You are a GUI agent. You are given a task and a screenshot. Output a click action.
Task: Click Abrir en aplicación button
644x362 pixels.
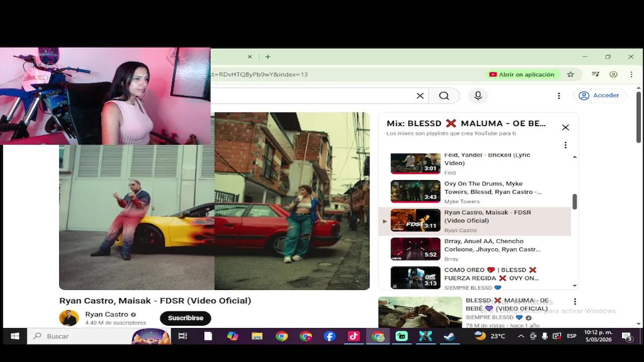click(x=522, y=74)
